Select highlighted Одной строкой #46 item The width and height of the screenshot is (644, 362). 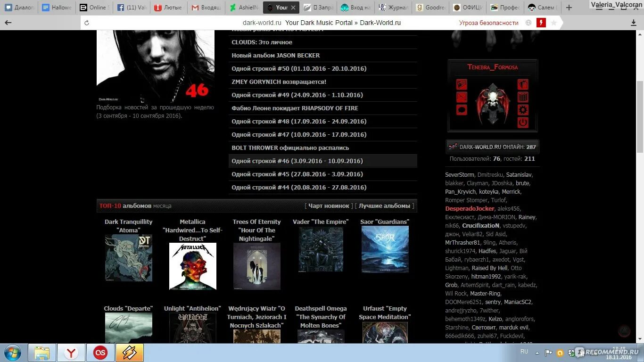pyautogui.click(x=323, y=161)
